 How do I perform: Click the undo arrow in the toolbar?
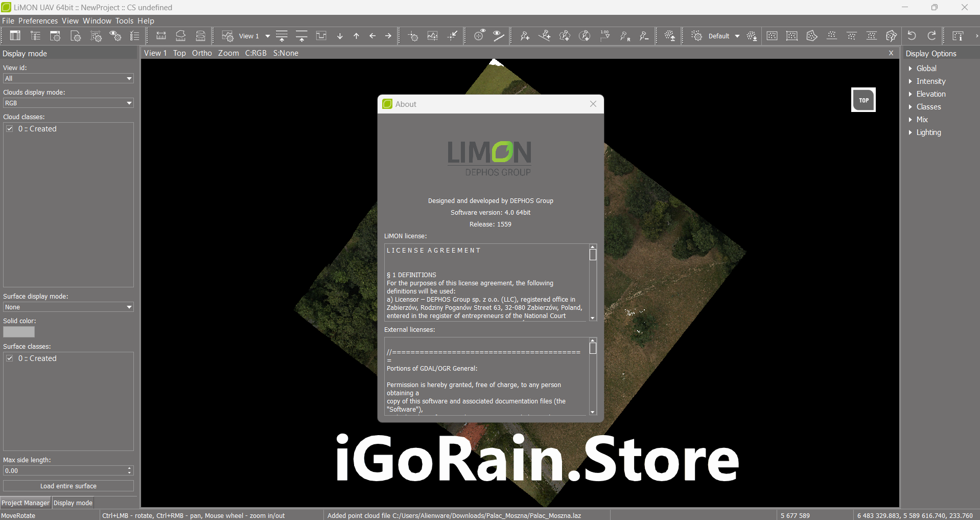(x=912, y=36)
